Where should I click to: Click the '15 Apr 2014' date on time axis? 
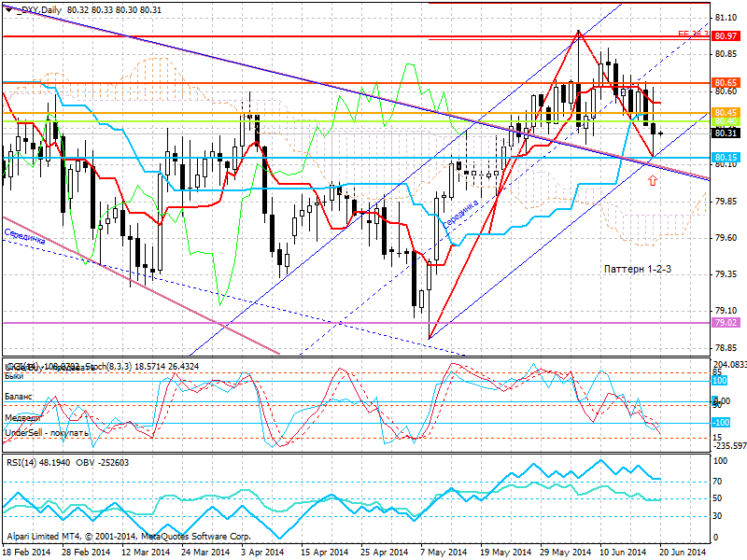325,552
